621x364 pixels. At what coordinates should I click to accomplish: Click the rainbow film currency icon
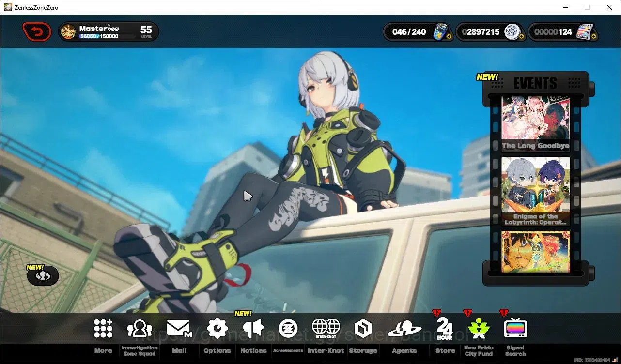click(x=584, y=32)
